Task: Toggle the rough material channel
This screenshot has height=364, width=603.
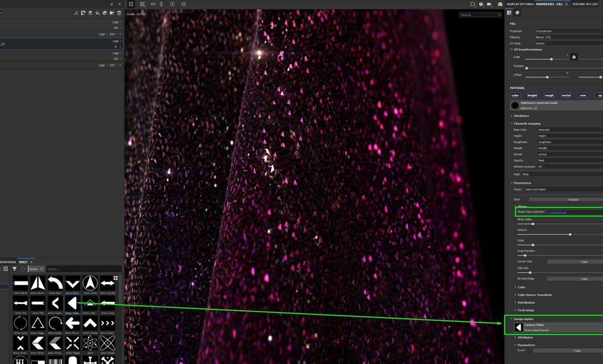Action: pyautogui.click(x=549, y=95)
